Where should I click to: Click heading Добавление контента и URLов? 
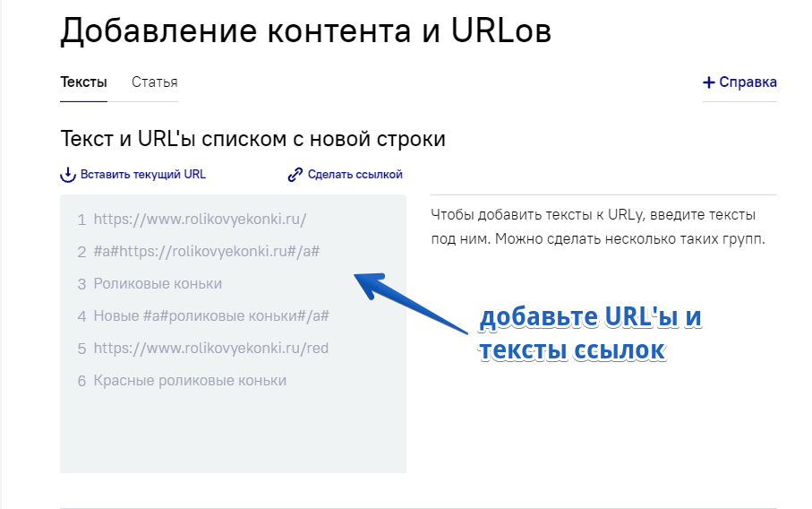coord(305,30)
